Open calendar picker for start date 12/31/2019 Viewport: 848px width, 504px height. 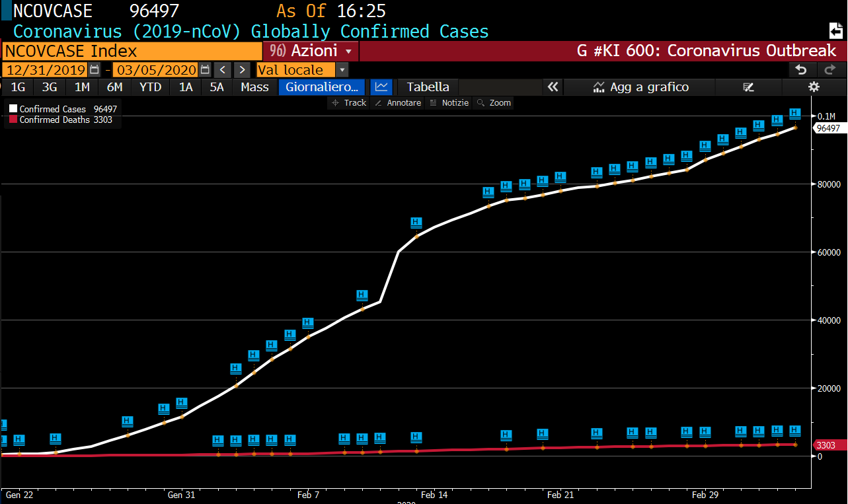[x=95, y=70]
